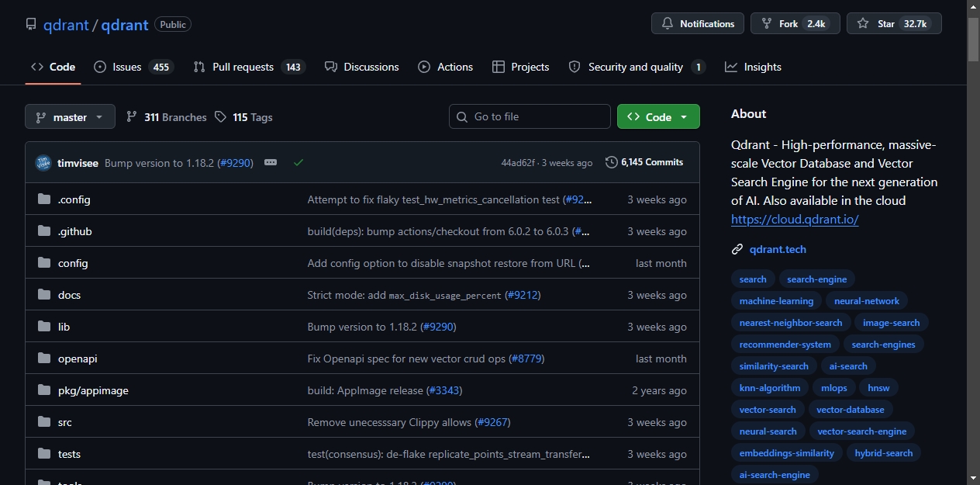Click the openapi folder icon
Viewport: 980px width, 485px height.
[x=44, y=359]
